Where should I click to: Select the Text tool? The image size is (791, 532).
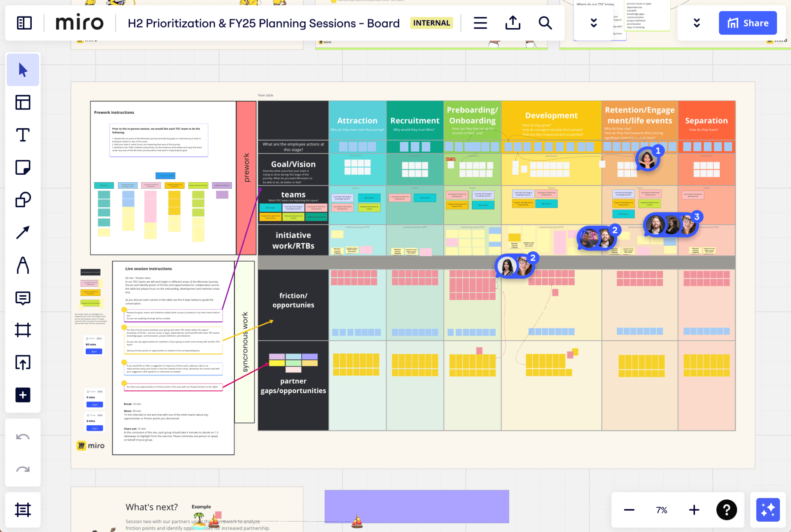(x=23, y=135)
